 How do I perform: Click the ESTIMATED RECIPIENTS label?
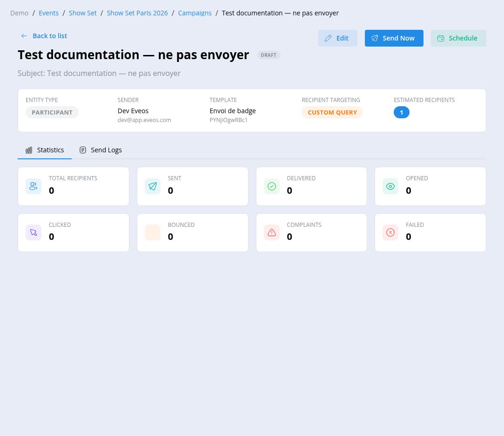424,100
